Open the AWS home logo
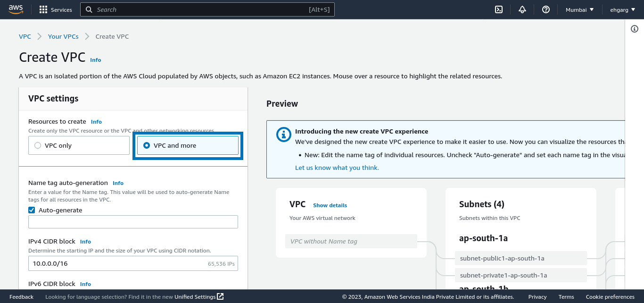 pos(16,9)
